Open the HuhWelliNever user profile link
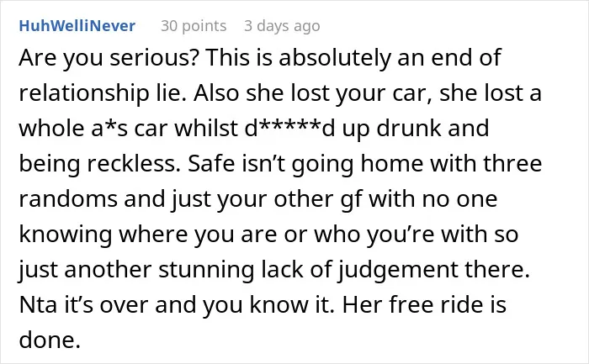This screenshot has height=364, width=589. point(77,26)
